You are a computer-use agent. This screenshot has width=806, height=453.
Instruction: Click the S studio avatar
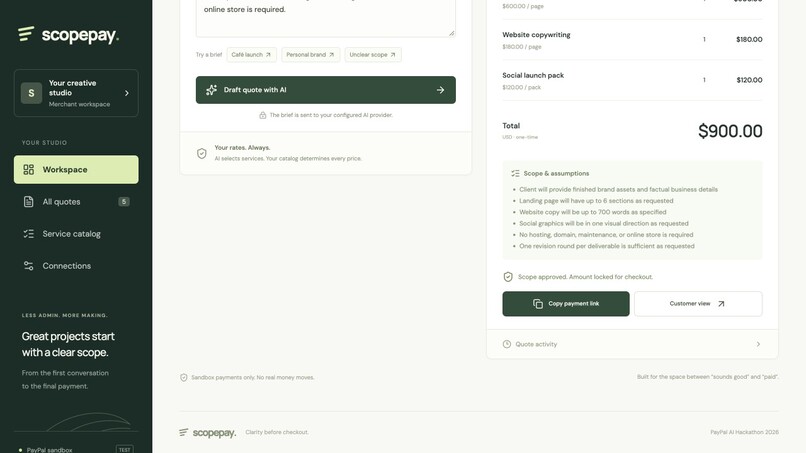coord(31,93)
